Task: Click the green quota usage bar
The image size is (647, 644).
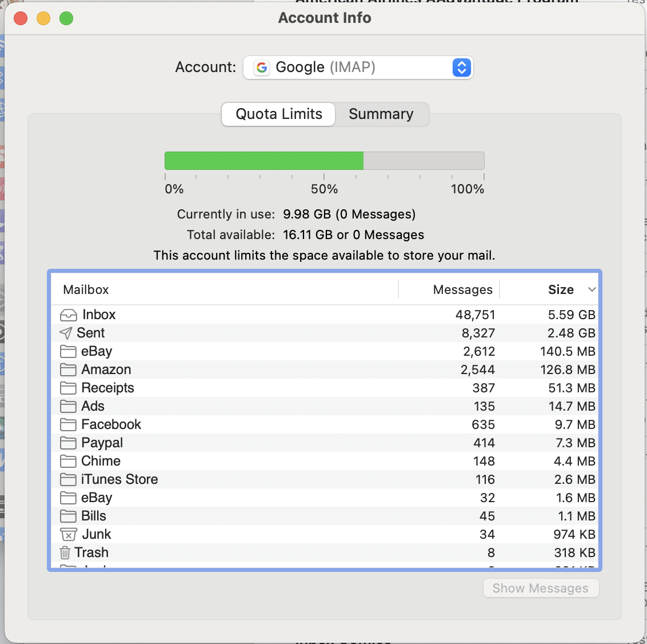Action: (x=264, y=161)
